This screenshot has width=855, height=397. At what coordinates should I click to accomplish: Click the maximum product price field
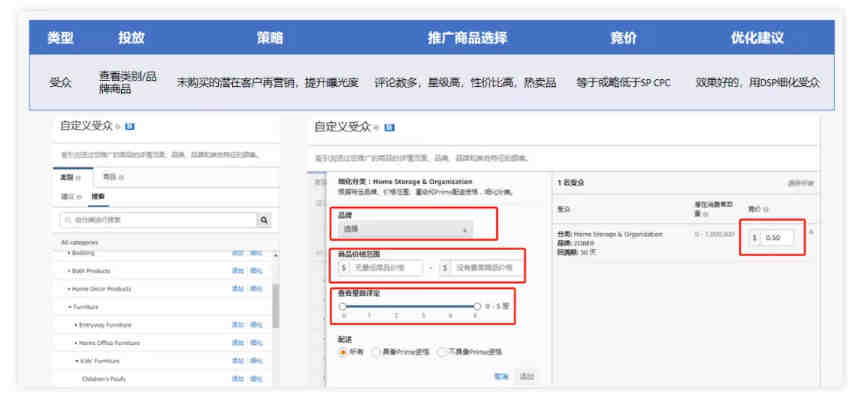(481, 268)
